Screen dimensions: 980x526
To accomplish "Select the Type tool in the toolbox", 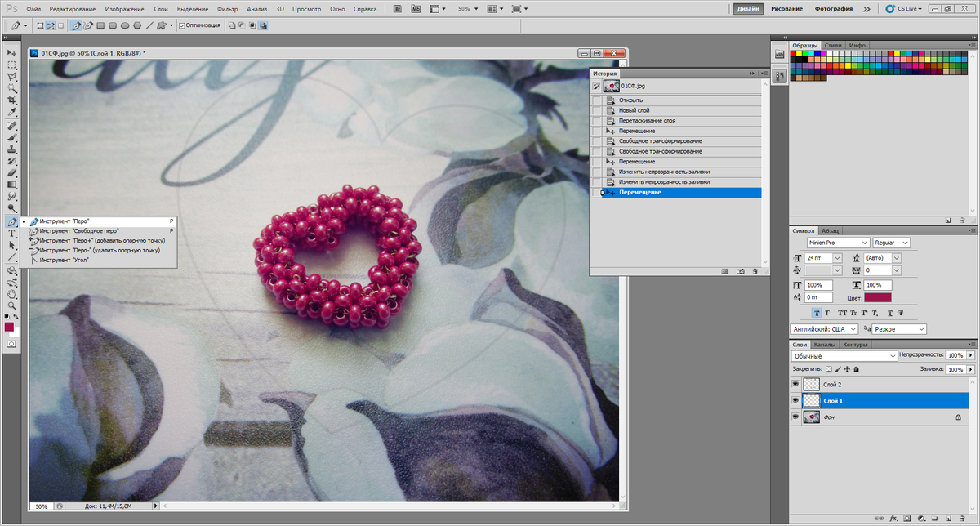I will (12, 234).
